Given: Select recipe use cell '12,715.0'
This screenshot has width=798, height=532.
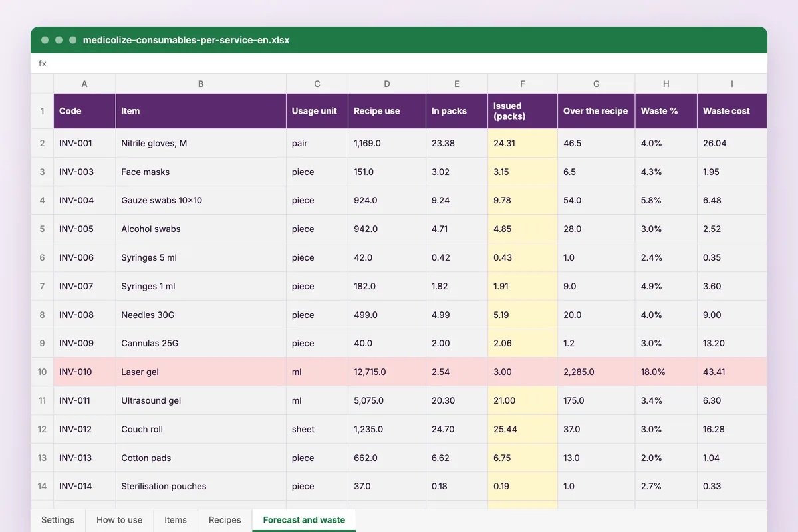Looking at the screenshot, I should [387, 372].
